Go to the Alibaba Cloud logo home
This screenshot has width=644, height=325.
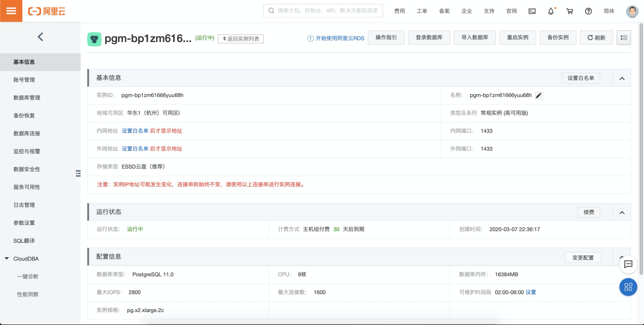47,12
